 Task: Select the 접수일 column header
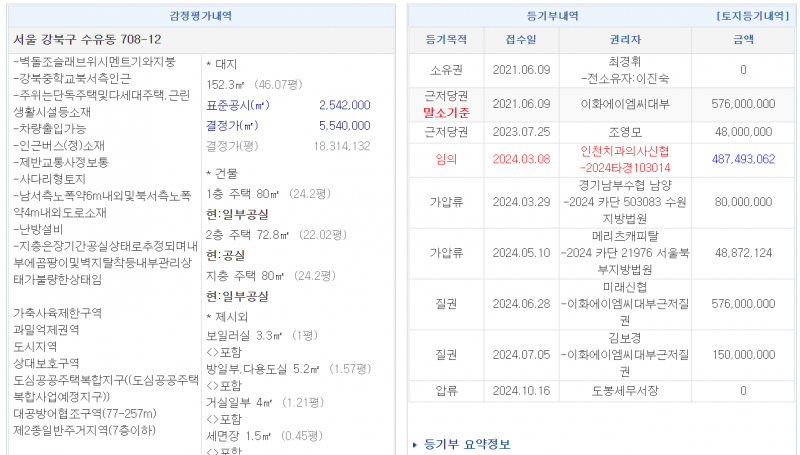coord(521,40)
